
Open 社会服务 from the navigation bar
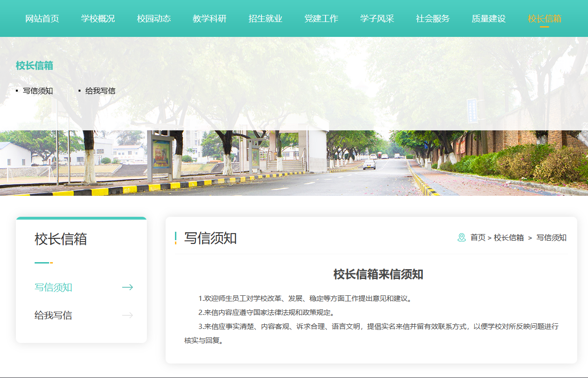(433, 19)
